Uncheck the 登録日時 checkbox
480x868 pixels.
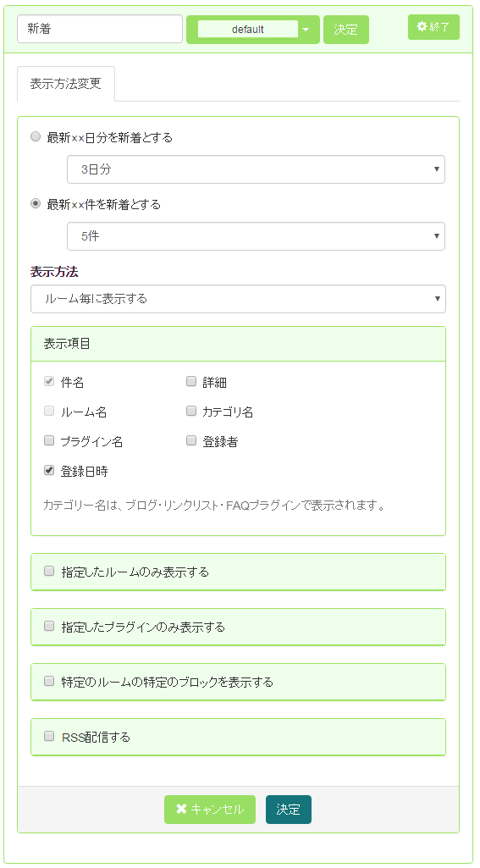[49, 471]
